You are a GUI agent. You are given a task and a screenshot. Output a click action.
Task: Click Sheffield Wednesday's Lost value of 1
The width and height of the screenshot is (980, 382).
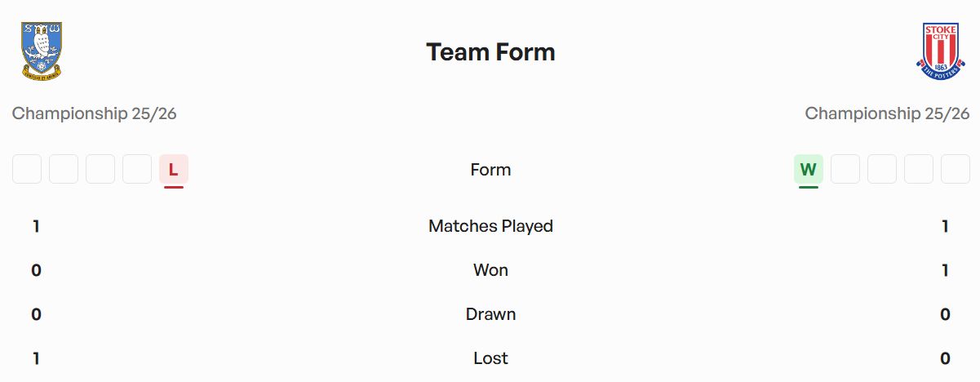coord(36,358)
